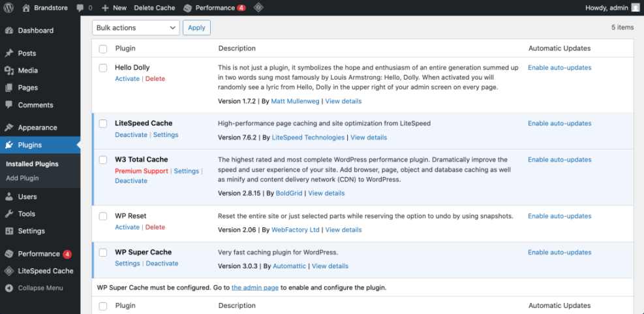This screenshot has width=644, height=314.
Task: Activate the Hello Dolly plugin
Action: [x=127, y=78]
